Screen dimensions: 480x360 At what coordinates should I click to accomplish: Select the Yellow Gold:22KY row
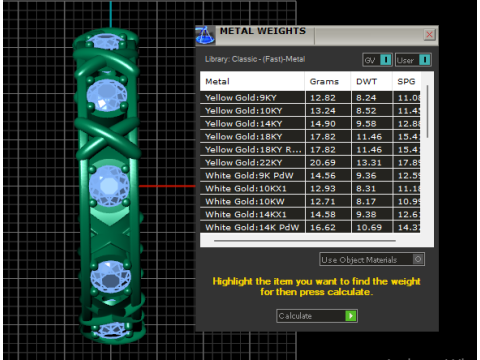click(x=310, y=163)
